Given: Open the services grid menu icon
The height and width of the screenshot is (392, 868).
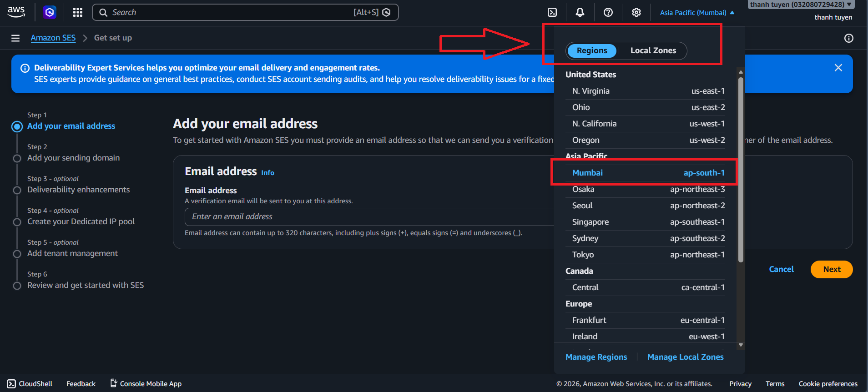Looking at the screenshot, I should pyautogui.click(x=78, y=12).
